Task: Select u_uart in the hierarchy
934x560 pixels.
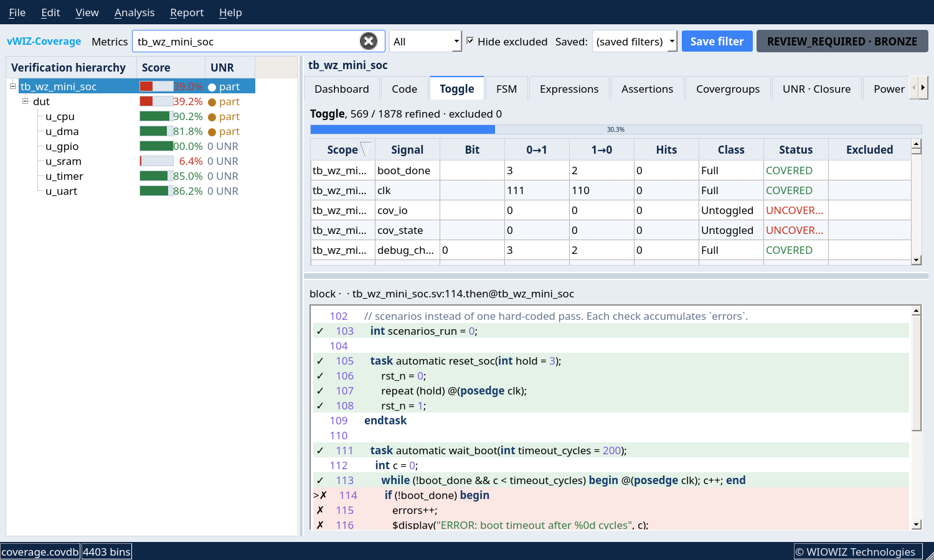Action: pyautogui.click(x=61, y=191)
